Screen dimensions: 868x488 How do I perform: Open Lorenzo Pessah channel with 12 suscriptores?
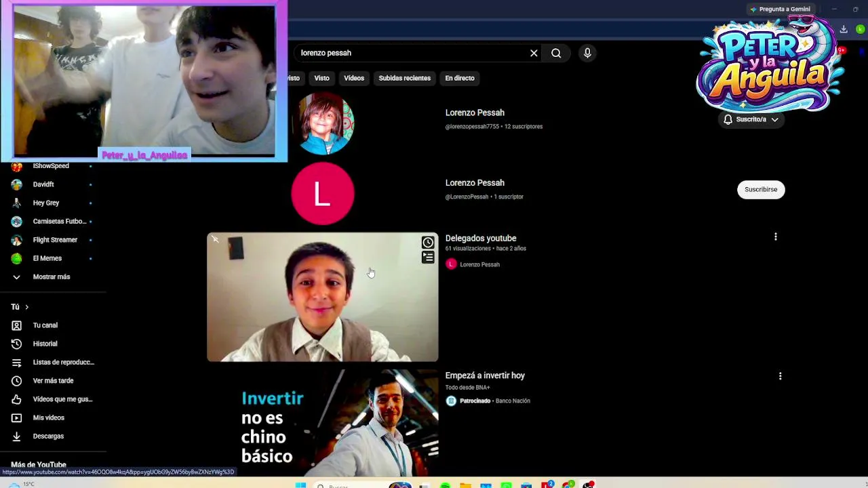click(x=475, y=113)
